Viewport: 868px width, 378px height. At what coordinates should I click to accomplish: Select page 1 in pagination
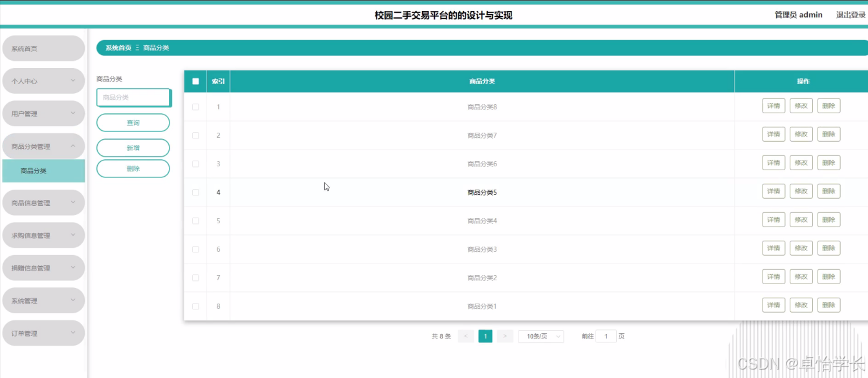click(x=485, y=337)
